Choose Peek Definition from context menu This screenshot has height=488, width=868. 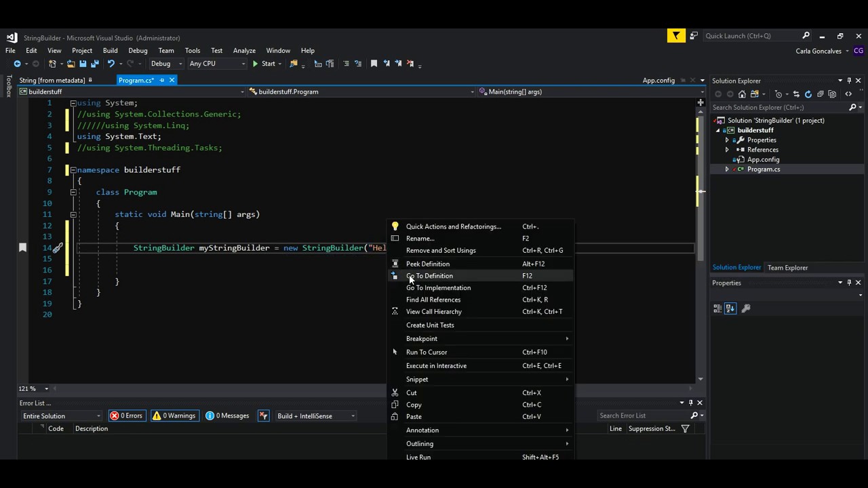pyautogui.click(x=481, y=264)
